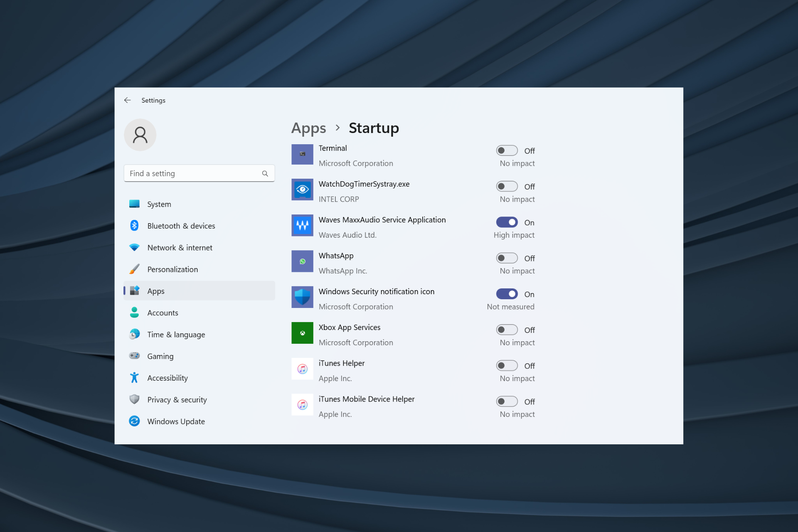Open the Apps breadcrumb link

pyautogui.click(x=308, y=128)
